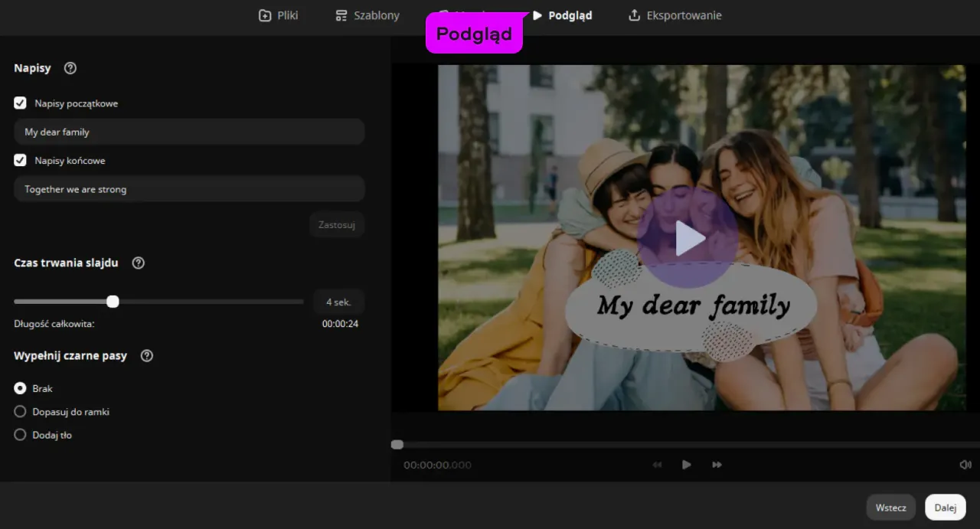Image resolution: width=980 pixels, height=529 pixels.
Task: Click the small play icon under timeline
Action: [687, 465]
